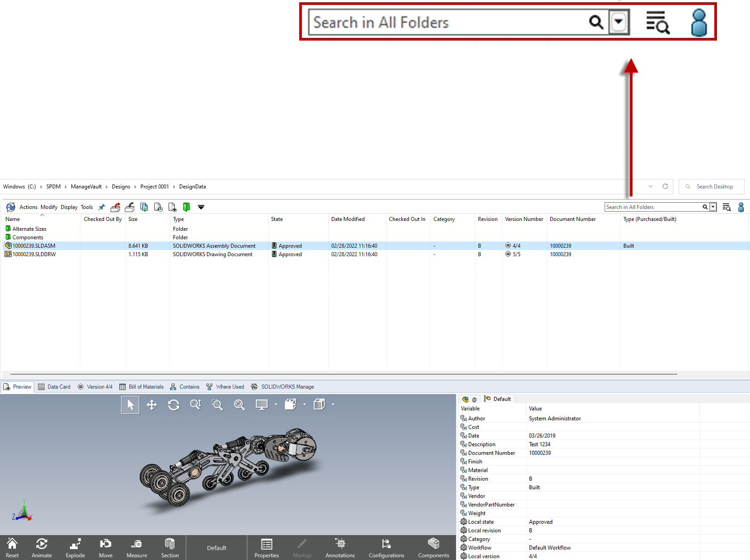Open the display monitor dropdown arrow

276,405
